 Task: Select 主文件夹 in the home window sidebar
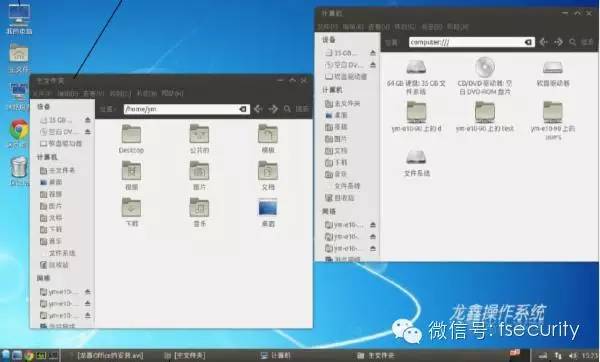click(58, 170)
